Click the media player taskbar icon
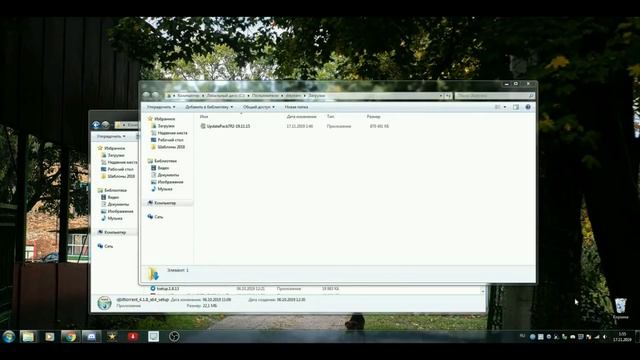The height and width of the screenshot is (360, 640). coord(49,337)
